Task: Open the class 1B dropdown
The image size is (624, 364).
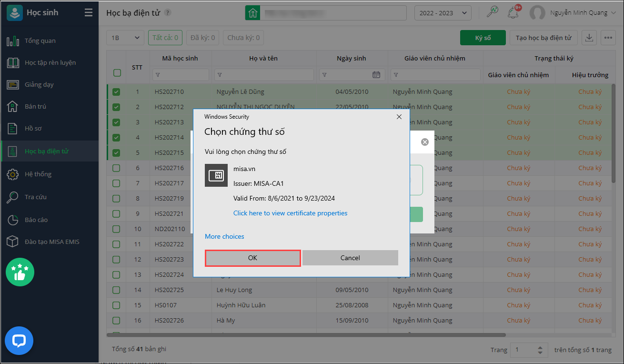Action: (x=125, y=38)
